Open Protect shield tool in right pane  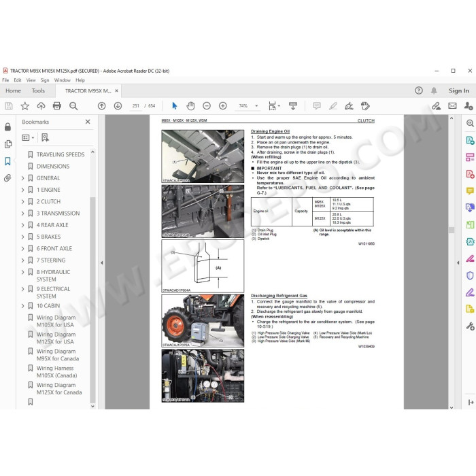[x=470, y=275]
